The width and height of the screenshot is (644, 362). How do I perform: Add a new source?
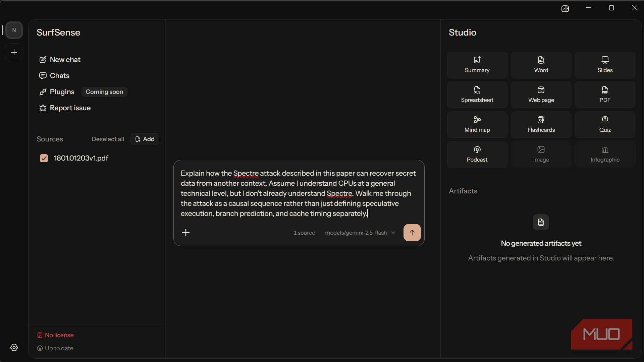coord(145,139)
